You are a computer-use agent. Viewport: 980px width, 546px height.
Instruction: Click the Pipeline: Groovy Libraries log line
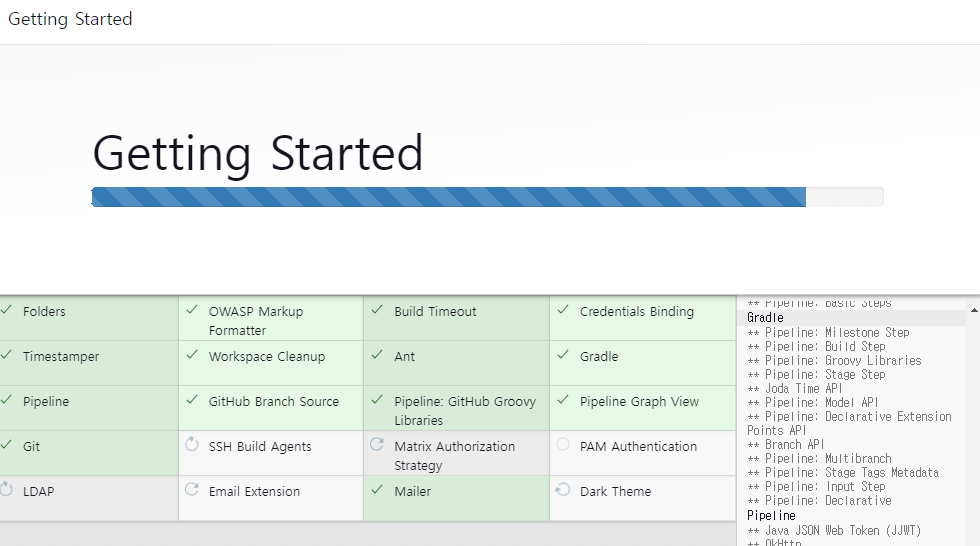click(834, 360)
